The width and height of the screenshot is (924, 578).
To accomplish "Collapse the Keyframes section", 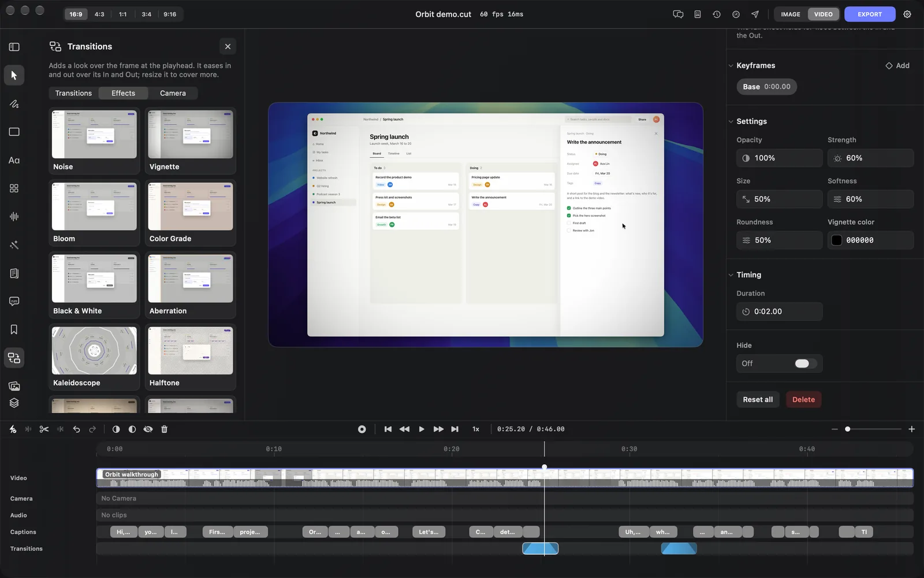I will (731, 65).
